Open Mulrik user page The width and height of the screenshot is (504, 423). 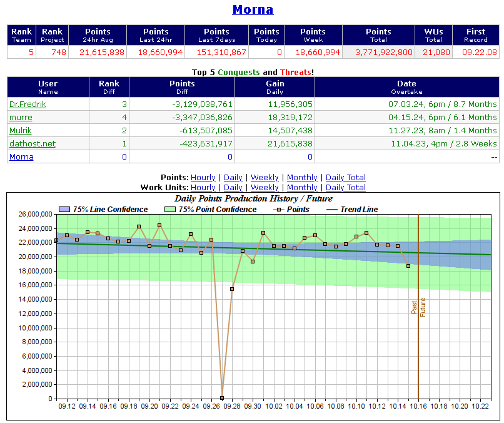coord(22,131)
